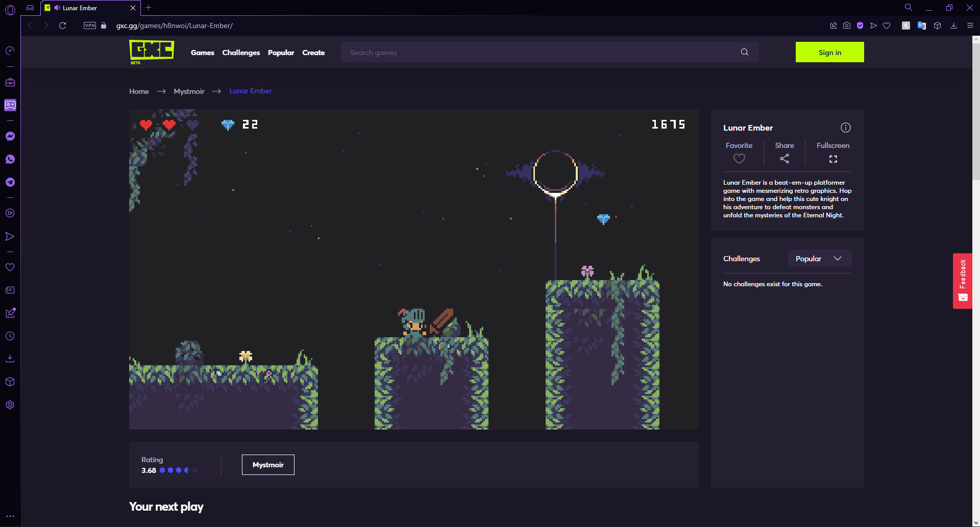
Task: Open the Popular challenges sort dropdown
Action: (819, 258)
